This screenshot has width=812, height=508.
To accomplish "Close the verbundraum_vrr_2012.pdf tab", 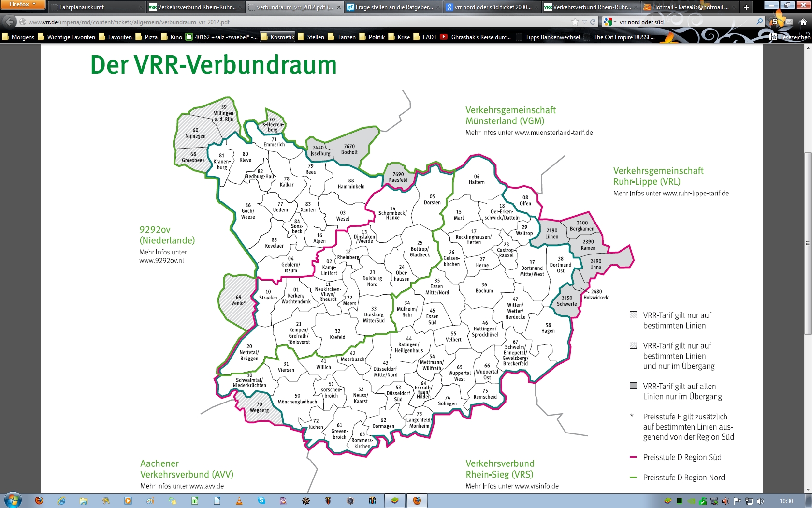I will click(x=338, y=7).
